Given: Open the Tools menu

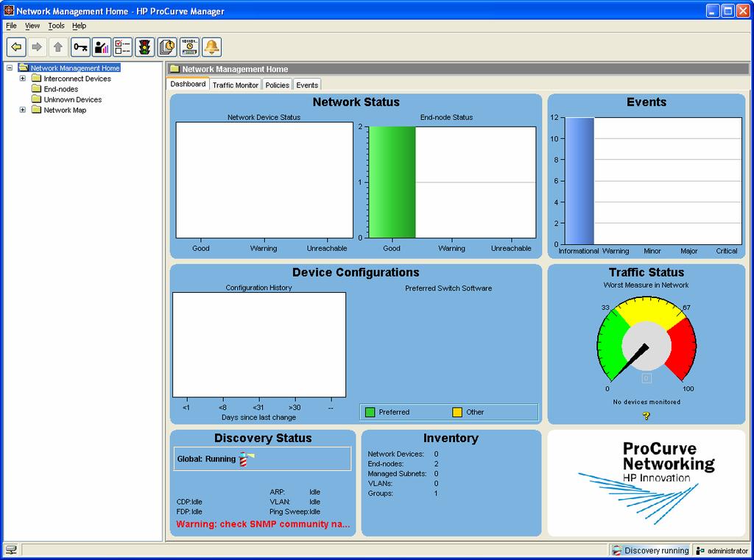Looking at the screenshot, I should pos(56,26).
